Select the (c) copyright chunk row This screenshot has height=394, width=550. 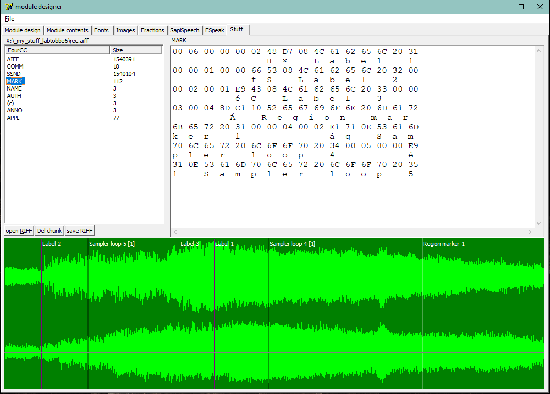pyautogui.click(x=83, y=103)
